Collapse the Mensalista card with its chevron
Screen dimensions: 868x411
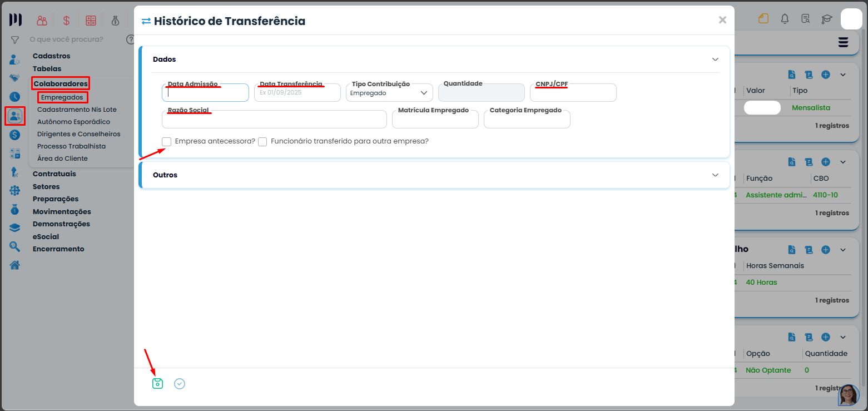pyautogui.click(x=842, y=75)
